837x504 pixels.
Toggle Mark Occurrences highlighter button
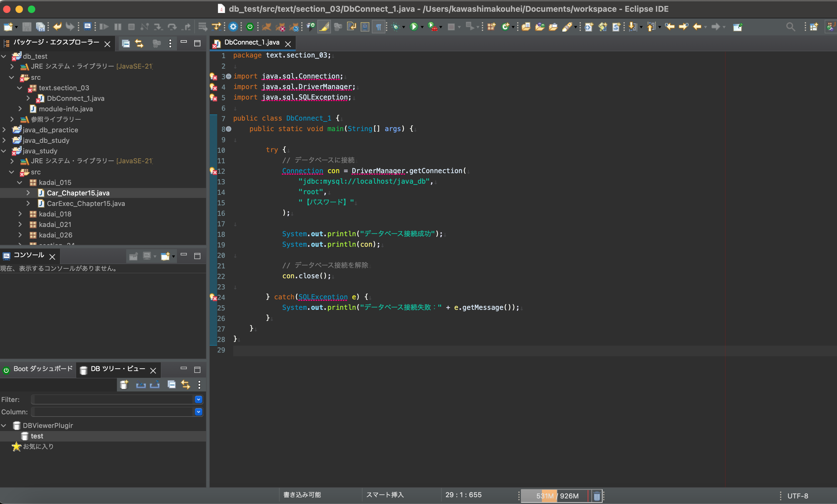[x=324, y=27]
